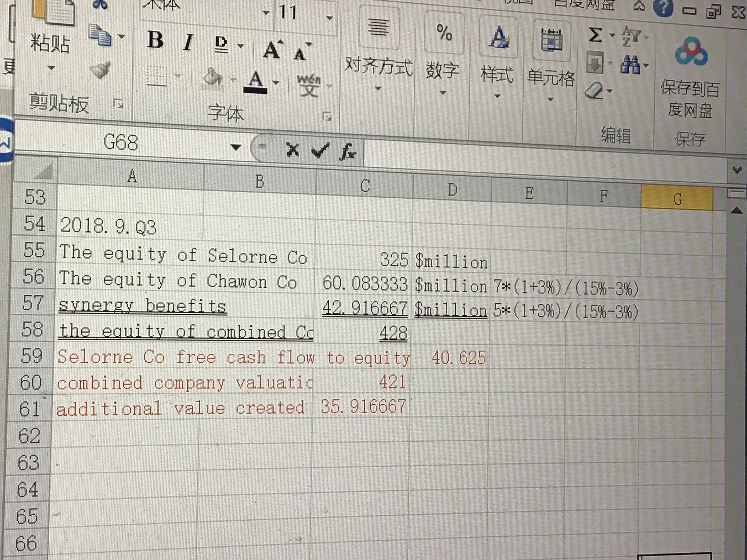Select the Format Painter brush
Image resolution: width=747 pixels, height=560 pixels.
click(100, 71)
